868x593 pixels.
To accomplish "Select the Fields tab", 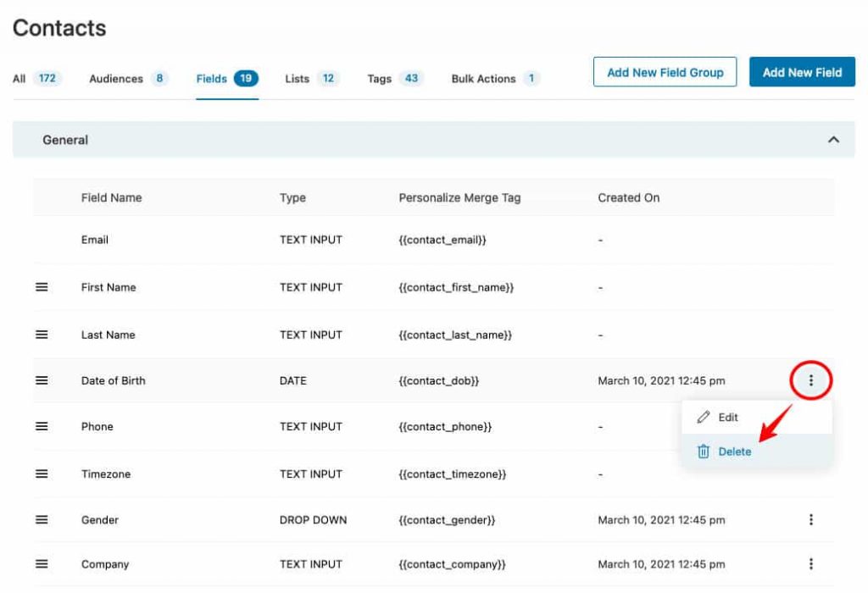I will (x=227, y=79).
